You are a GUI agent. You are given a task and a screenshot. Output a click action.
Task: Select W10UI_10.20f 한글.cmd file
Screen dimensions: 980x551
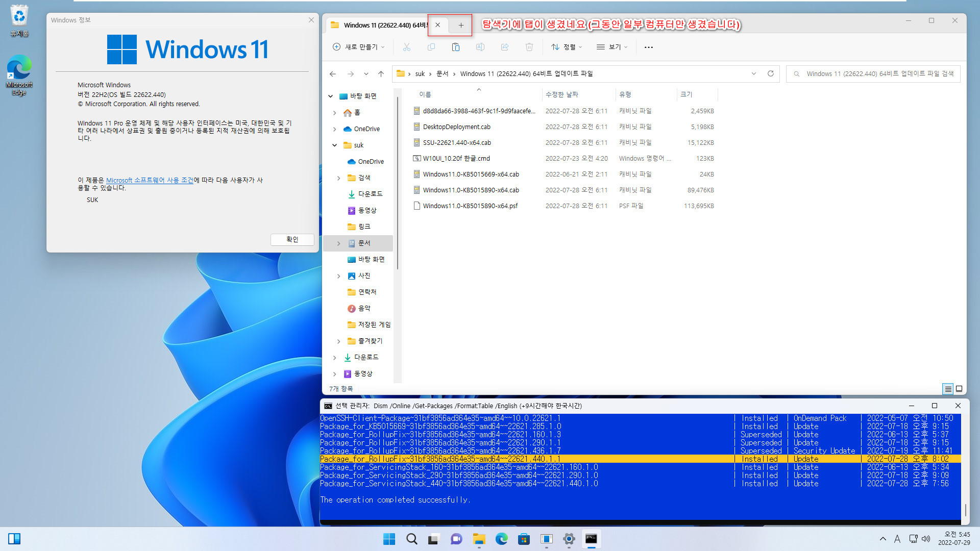click(x=456, y=159)
